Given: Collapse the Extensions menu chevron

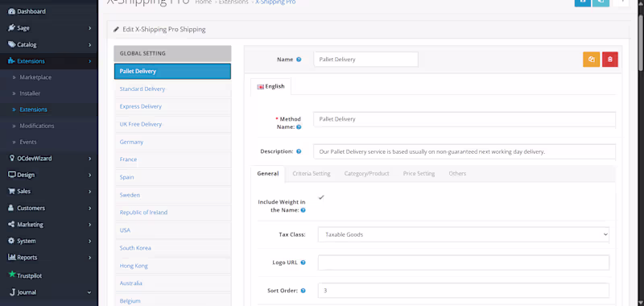Looking at the screenshot, I should click(x=89, y=61).
